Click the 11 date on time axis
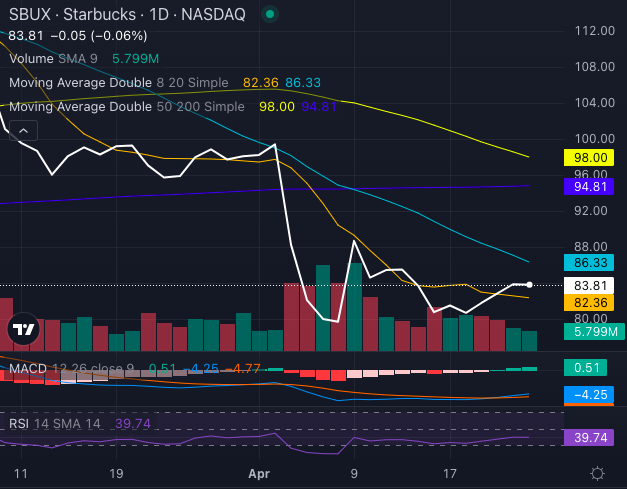627x489 pixels. (x=21, y=474)
